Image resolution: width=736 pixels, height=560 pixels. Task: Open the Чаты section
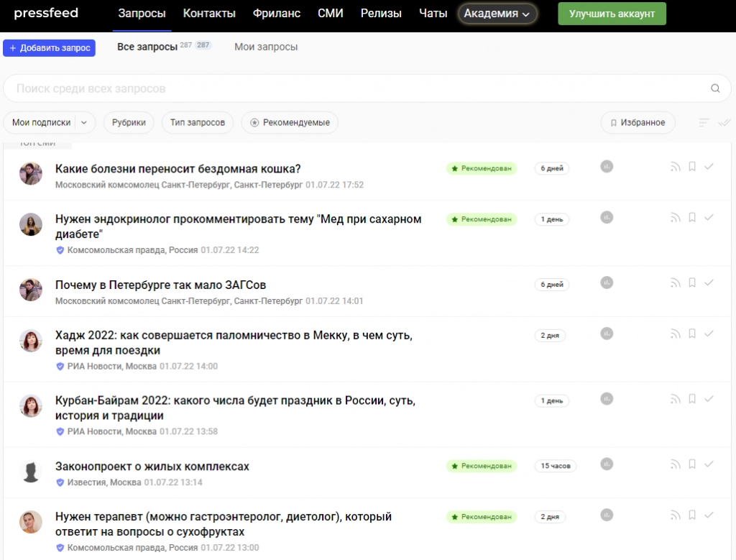433,14
